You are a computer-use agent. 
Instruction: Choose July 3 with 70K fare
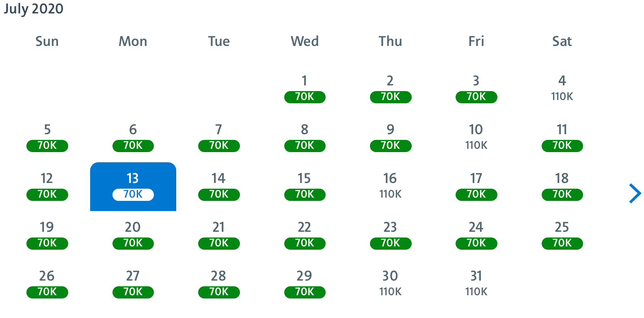[x=476, y=89]
